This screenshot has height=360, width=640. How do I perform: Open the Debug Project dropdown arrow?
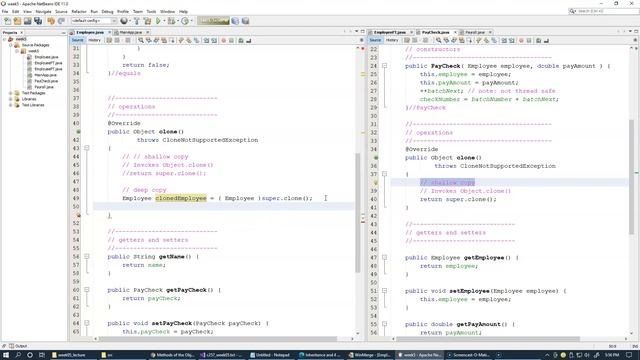click(178, 21)
